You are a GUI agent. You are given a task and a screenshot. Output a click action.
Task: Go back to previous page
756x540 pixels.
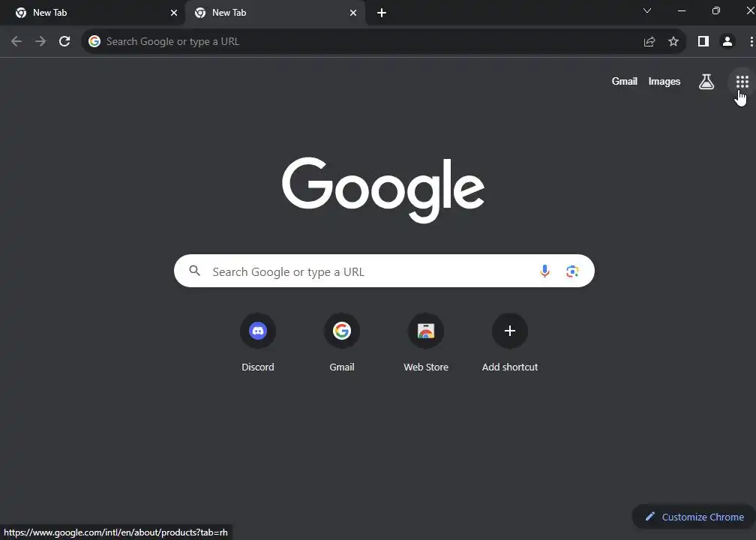[x=16, y=41]
